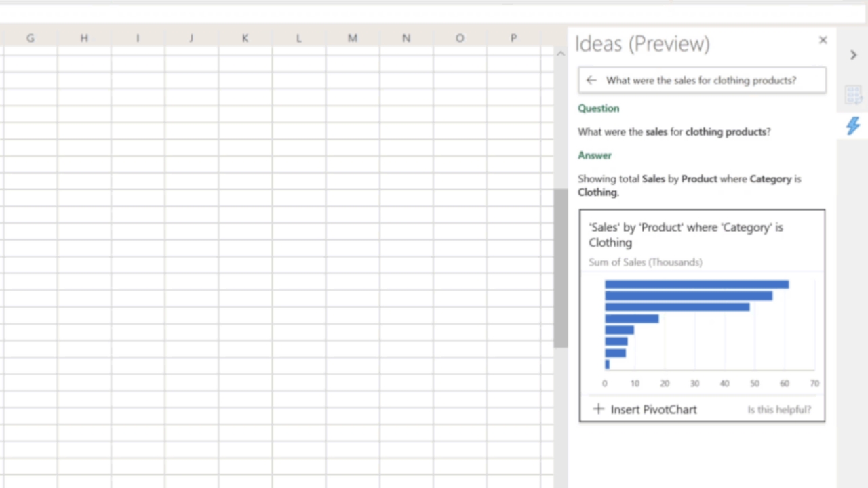This screenshot has width=868, height=488.
Task: Close the Ideas (Preview) pane
Action: click(823, 40)
